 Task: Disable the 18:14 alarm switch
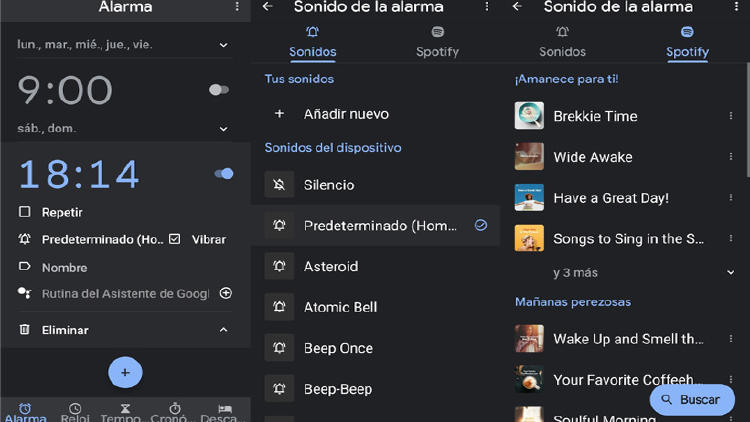click(x=224, y=174)
